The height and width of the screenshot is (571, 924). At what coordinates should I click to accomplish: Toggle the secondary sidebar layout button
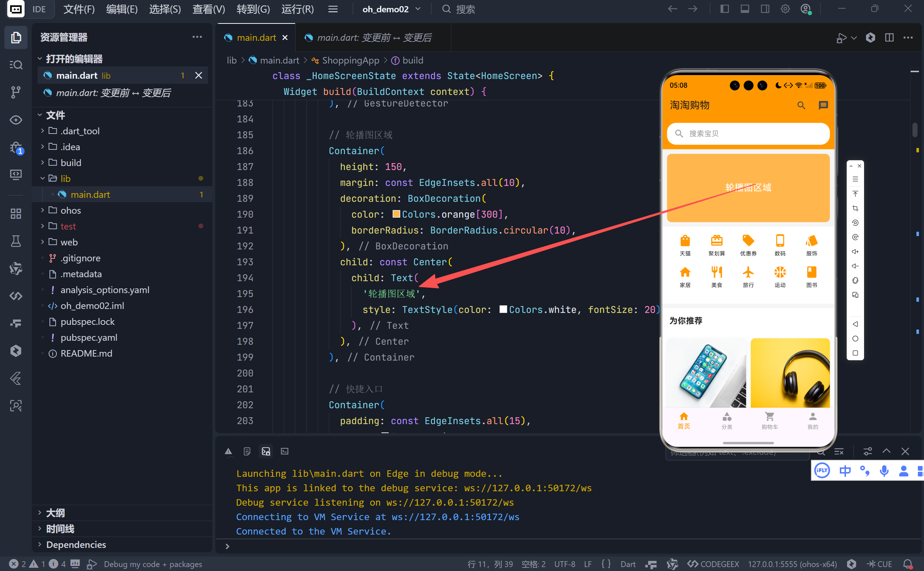pyautogui.click(x=765, y=9)
